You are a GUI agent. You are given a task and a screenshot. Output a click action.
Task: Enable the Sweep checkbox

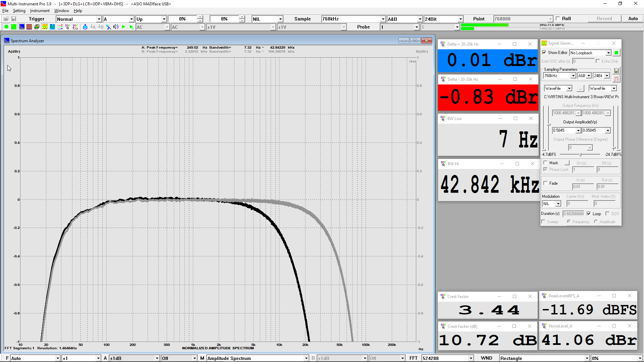[x=543, y=222]
